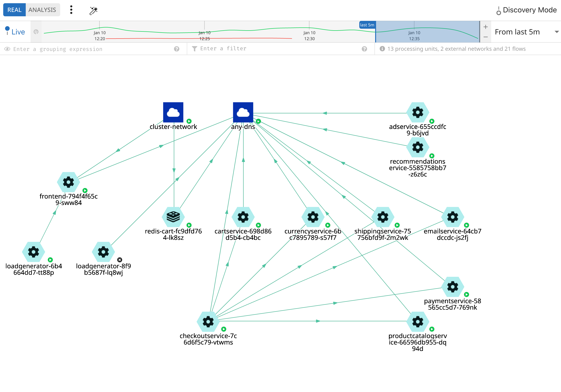Switch to the ANALYSIS tab

42,10
